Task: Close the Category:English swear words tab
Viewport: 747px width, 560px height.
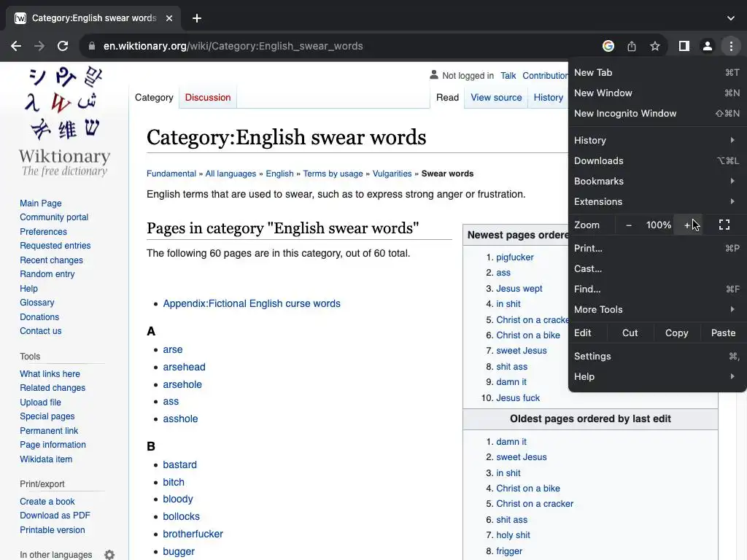Action: click(x=169, y=18)
